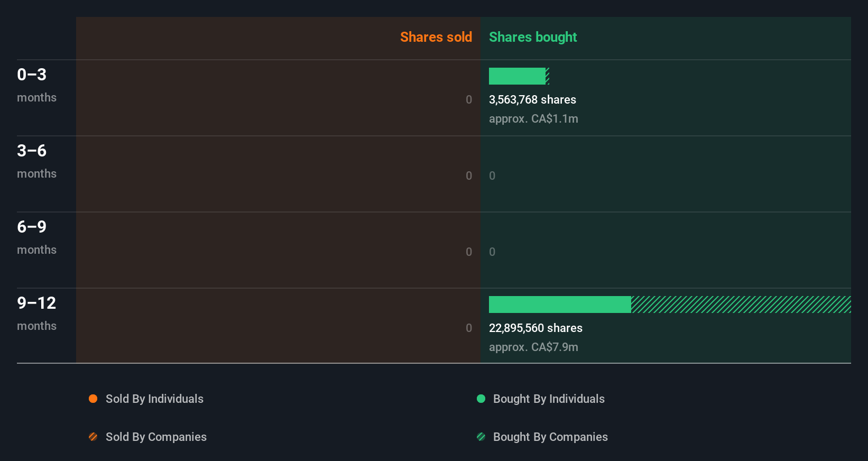Click the striped Sold By Companies legend icon

[93, 437]
